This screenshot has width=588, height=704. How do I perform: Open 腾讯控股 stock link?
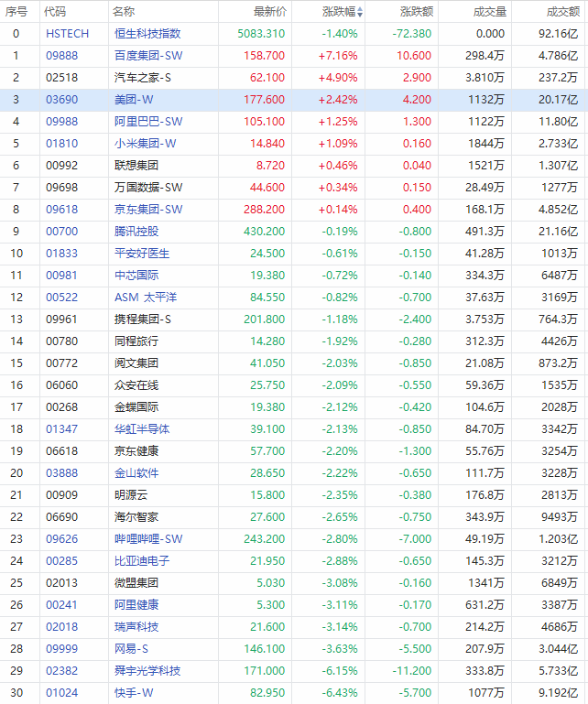point(136,232)
